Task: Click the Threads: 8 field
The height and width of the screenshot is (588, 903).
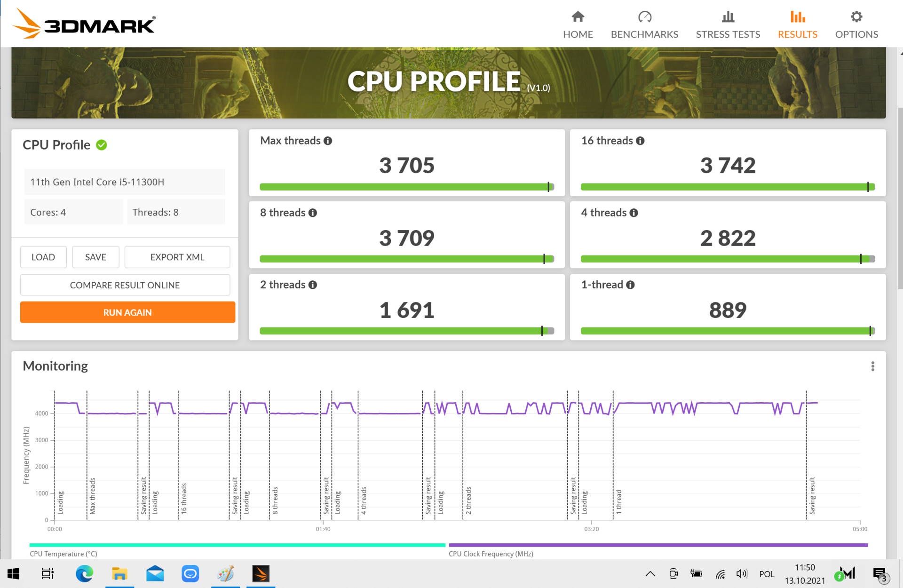Action: pyautogui.click(x=176, y=212)
